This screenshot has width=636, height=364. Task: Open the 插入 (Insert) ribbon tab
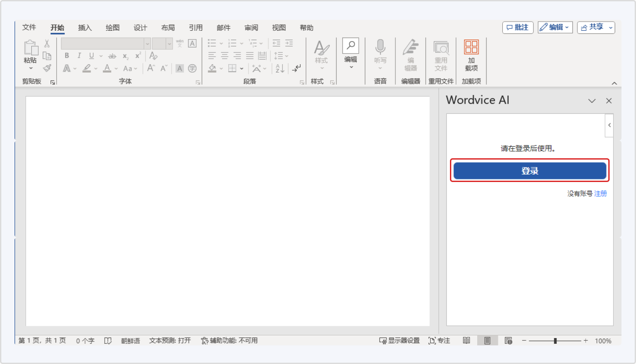coord(85,28)
